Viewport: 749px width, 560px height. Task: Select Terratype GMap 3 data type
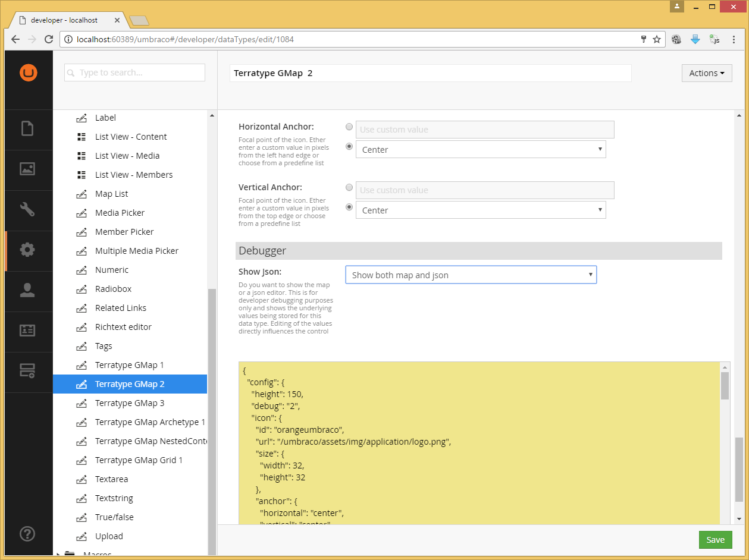[x=130, y=403]
